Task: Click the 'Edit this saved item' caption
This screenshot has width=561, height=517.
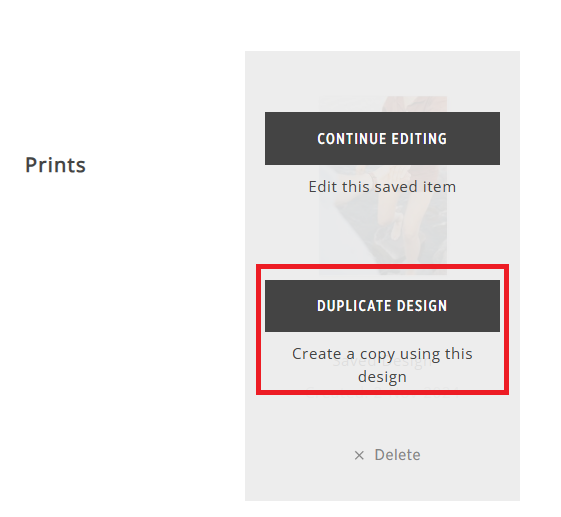Action: (382, 187)
